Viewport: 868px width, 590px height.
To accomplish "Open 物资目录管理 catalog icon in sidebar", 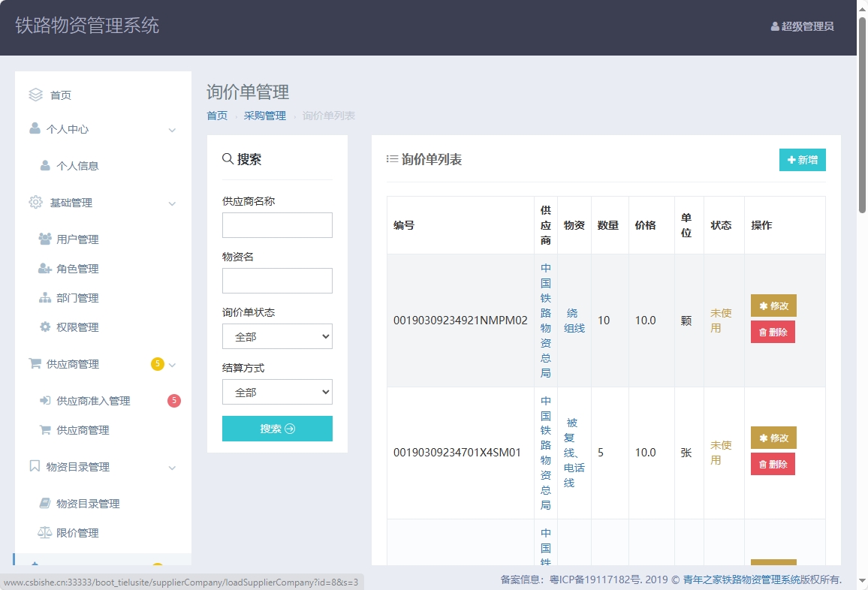I will 35,466.
